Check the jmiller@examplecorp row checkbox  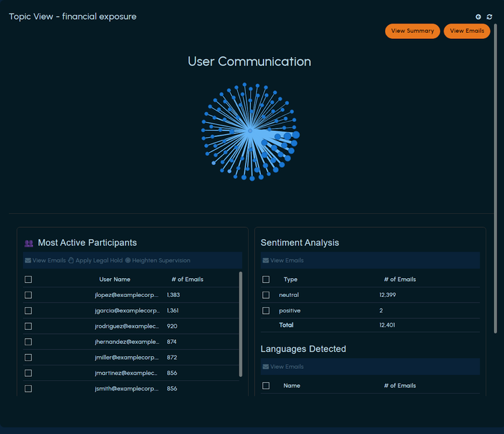coord(28,357)
